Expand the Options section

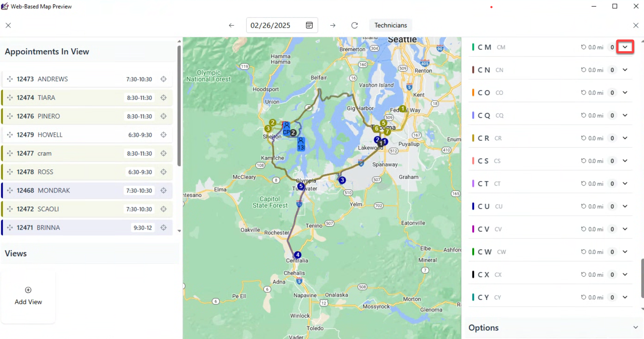pyautogui.click(x=636, y=327)
